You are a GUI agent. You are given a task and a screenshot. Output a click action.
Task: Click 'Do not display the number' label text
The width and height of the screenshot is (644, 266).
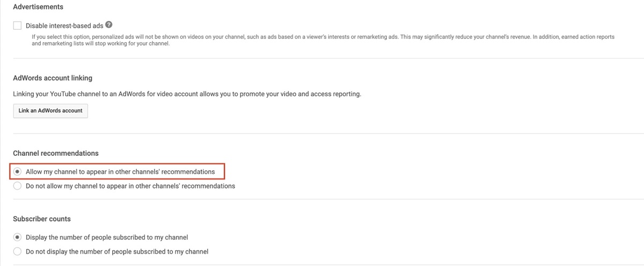click(117, 251)
